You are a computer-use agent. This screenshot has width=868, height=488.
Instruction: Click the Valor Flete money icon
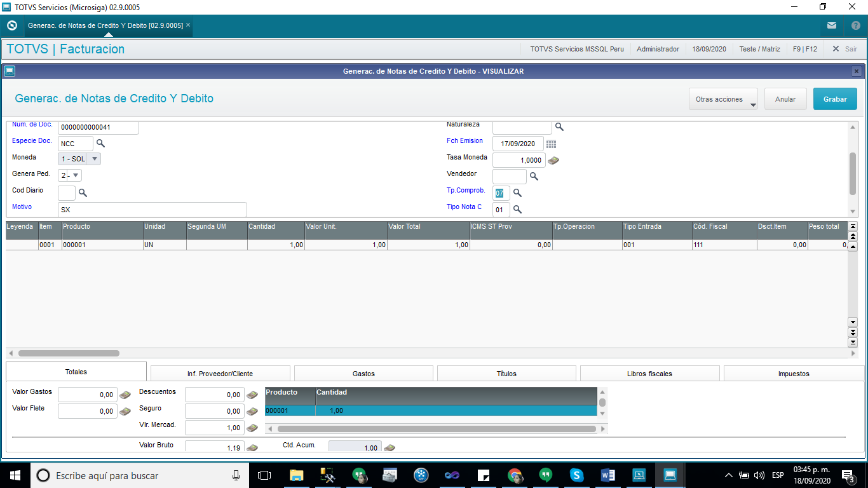pos(125,411)
